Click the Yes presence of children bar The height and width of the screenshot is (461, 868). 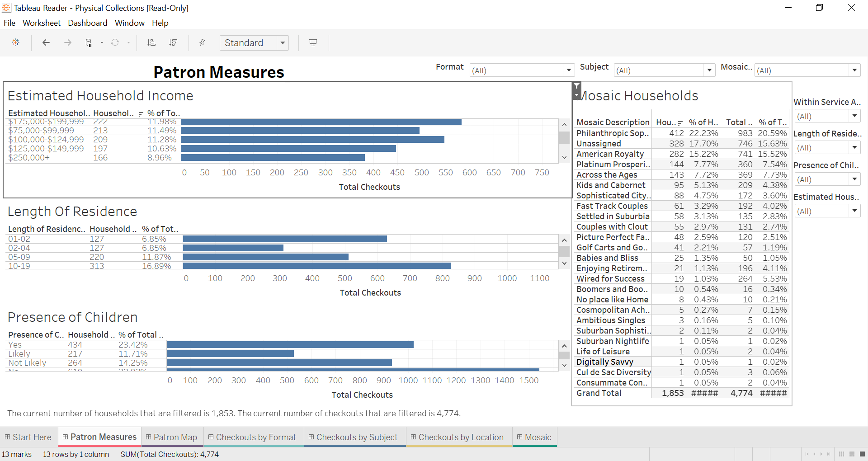click(x=290, y=344)
